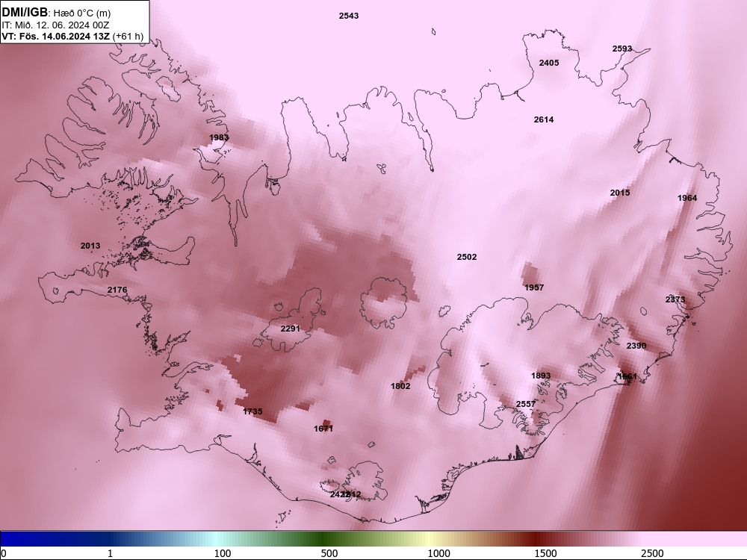747x560 pixels.
Task: Click the 1661 value near the southeast coast
Action: point(627,376)
